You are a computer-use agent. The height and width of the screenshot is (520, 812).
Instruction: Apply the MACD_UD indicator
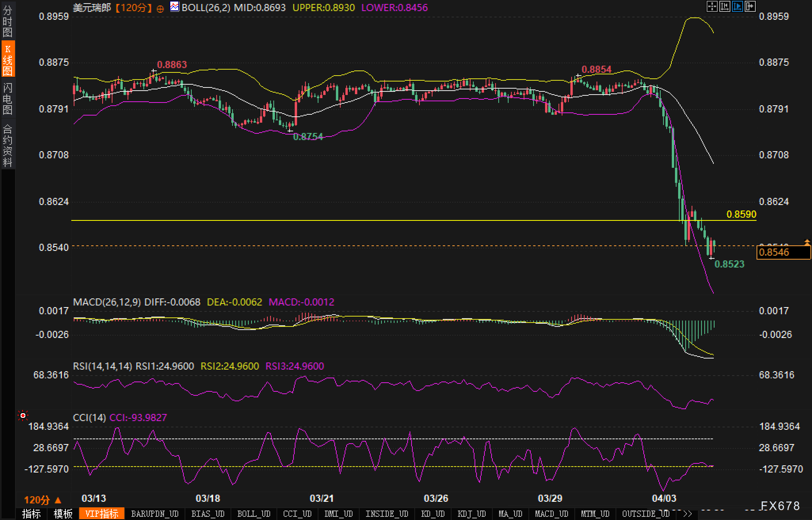pyautogui.click(x=551, y=514)
